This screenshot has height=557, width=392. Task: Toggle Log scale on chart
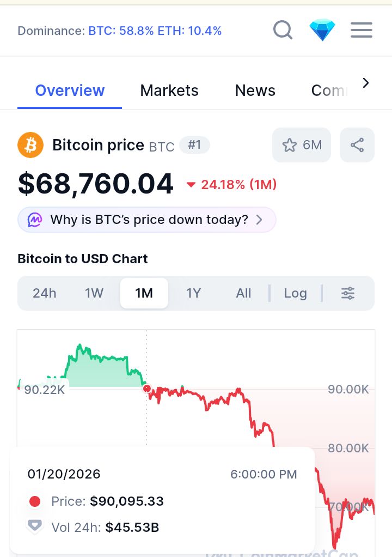(296, 293)
